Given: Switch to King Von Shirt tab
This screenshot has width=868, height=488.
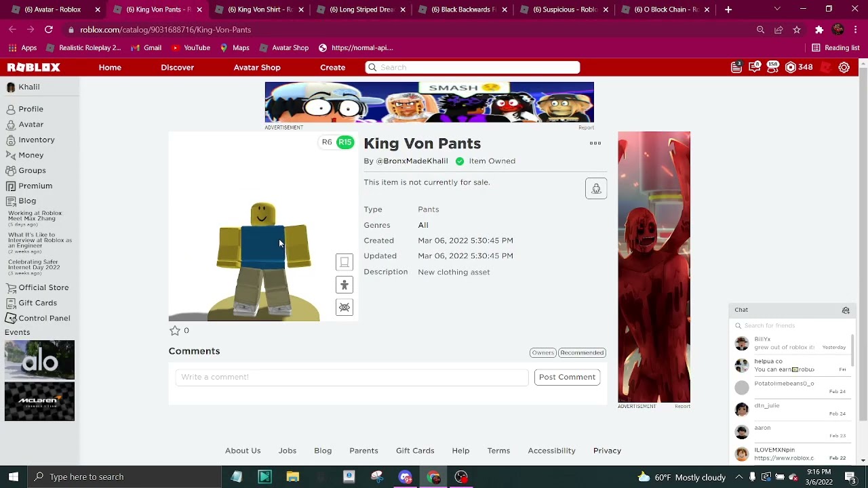Looking at the screenshot, I should 259,9.
